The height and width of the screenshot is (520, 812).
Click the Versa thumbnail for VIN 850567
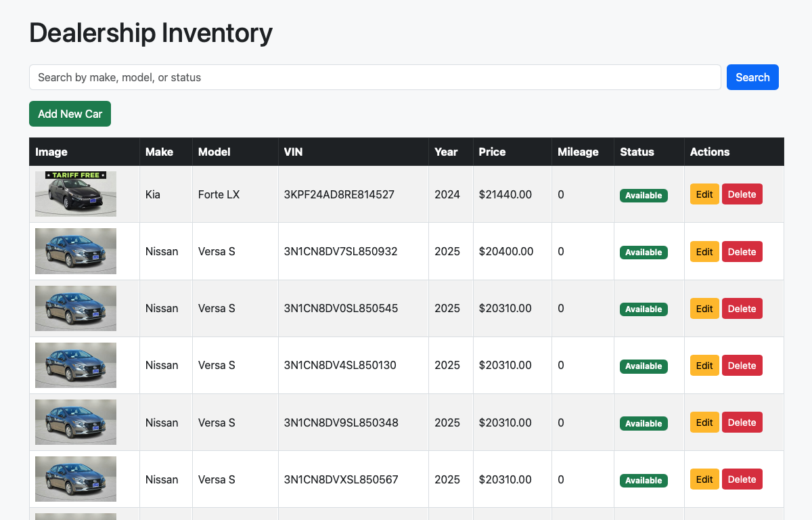click(76, 479)
